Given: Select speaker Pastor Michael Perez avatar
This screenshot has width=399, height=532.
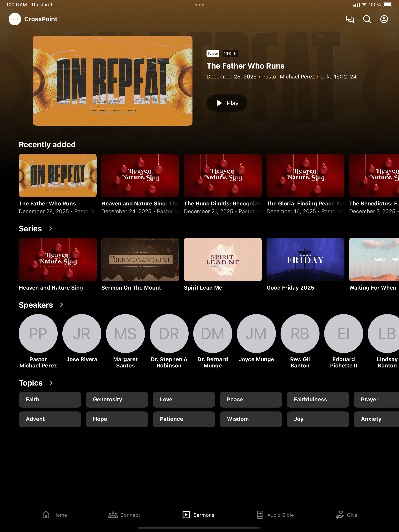Looking at the screenshot, I should [38, 333].
